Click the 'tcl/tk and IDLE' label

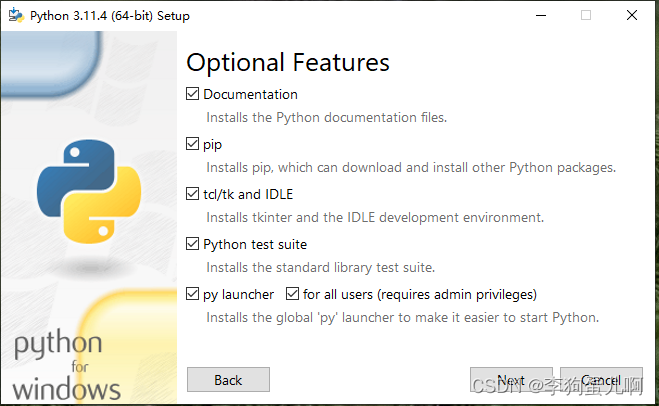point(248,194)
